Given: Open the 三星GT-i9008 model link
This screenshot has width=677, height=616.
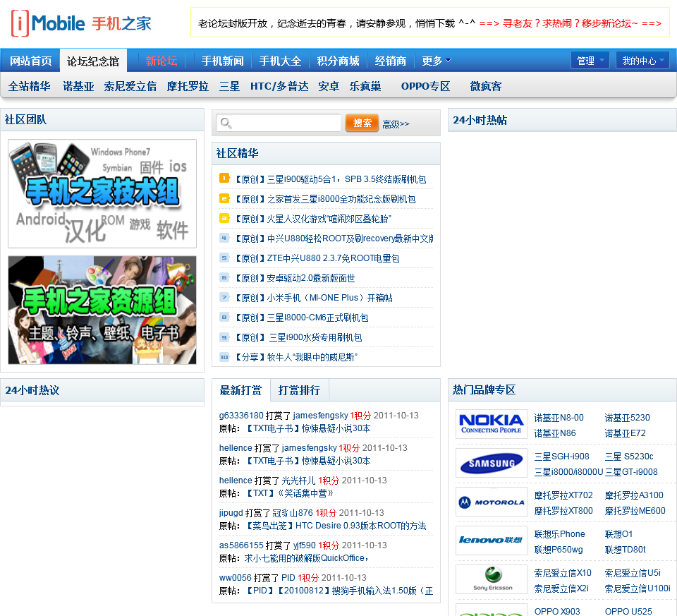Looking at the screenshot, I should coord(631,472).
